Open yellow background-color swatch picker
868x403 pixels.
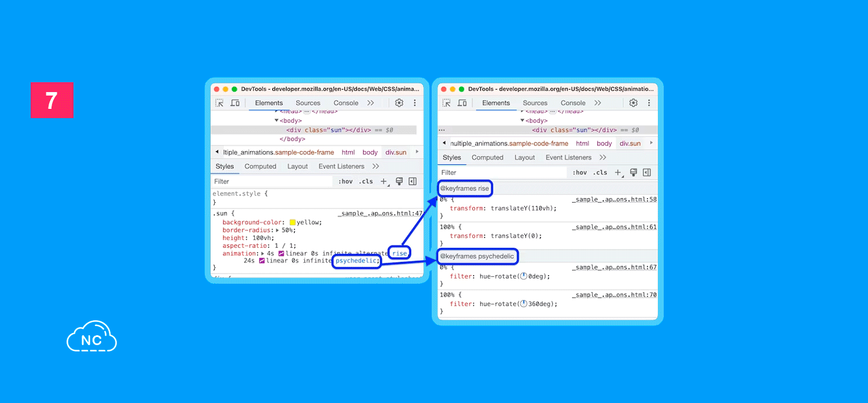coord(292,222)
